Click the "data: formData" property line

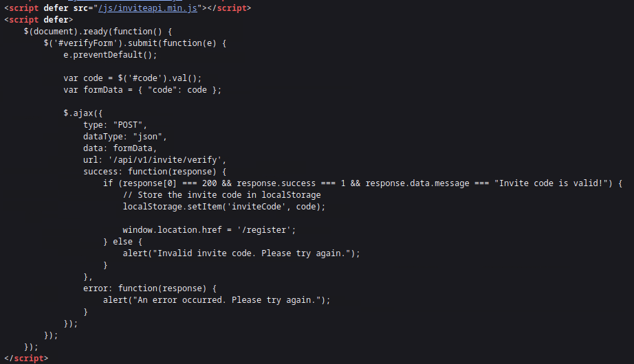point(120,148)
